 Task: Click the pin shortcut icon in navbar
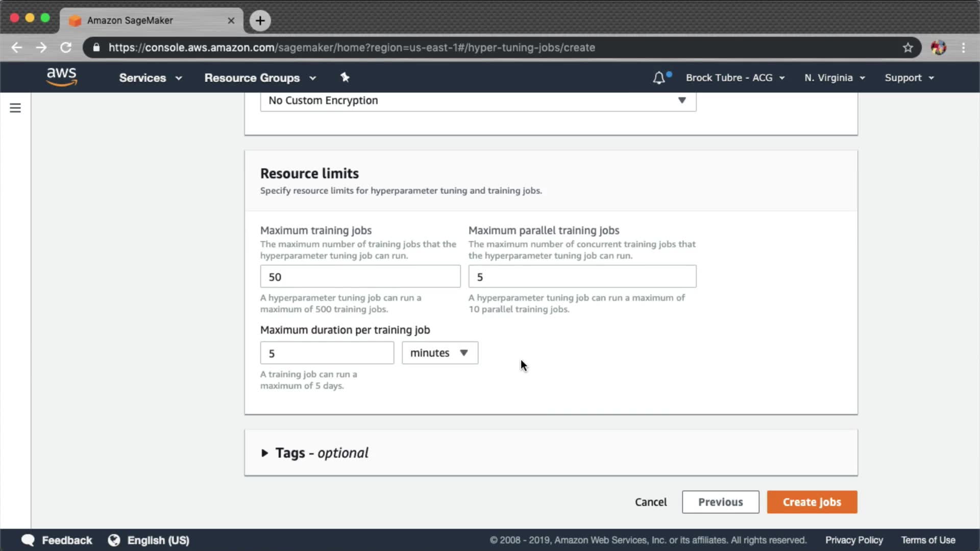pos(345,77)
